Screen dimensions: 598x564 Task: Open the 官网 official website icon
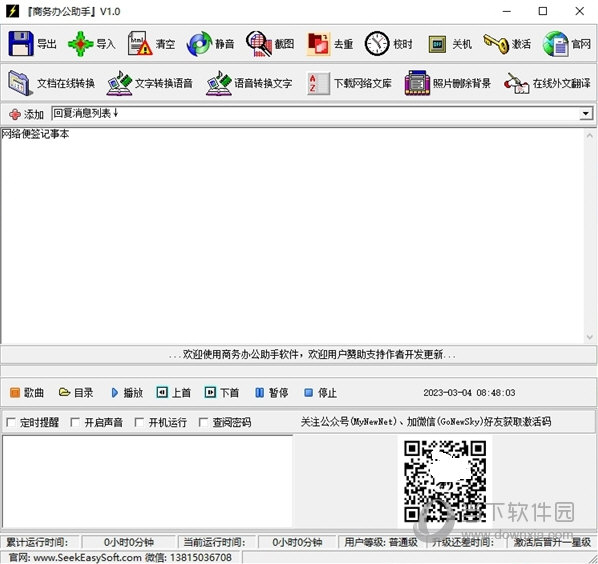coord(556,44)
